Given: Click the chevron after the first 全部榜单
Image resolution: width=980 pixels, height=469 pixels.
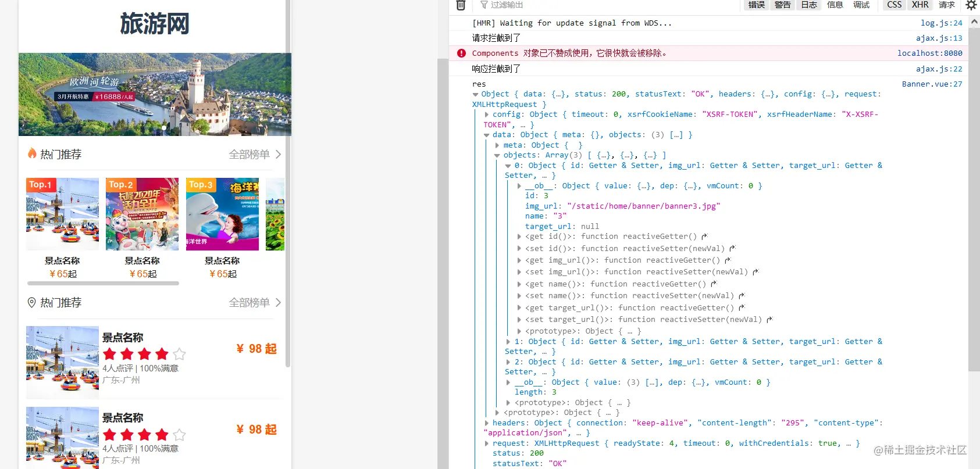Looking at the screenshot, I should coord(278,155).
